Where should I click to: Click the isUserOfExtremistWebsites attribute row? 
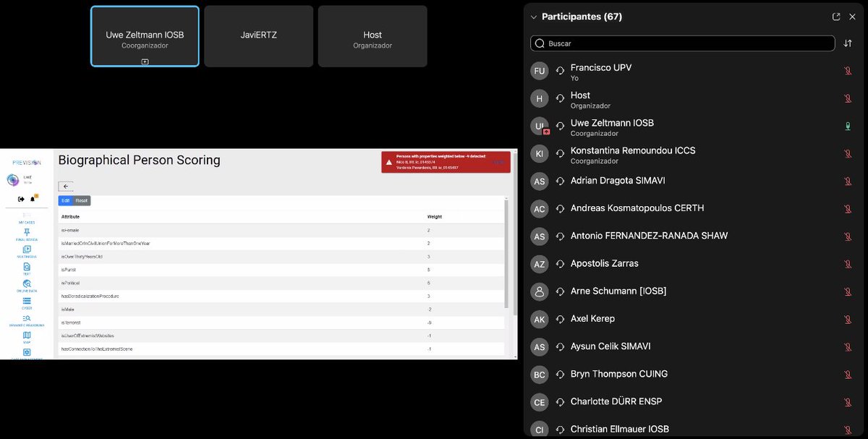(x=281, y=336)
